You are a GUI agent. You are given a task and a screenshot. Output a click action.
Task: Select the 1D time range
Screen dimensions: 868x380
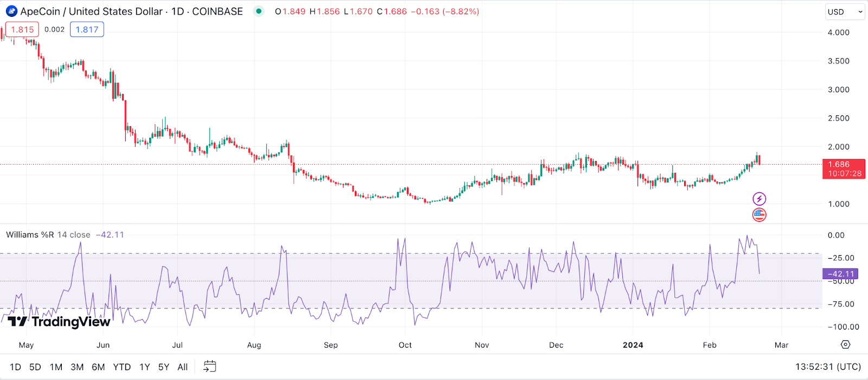(x=15, y=367)
